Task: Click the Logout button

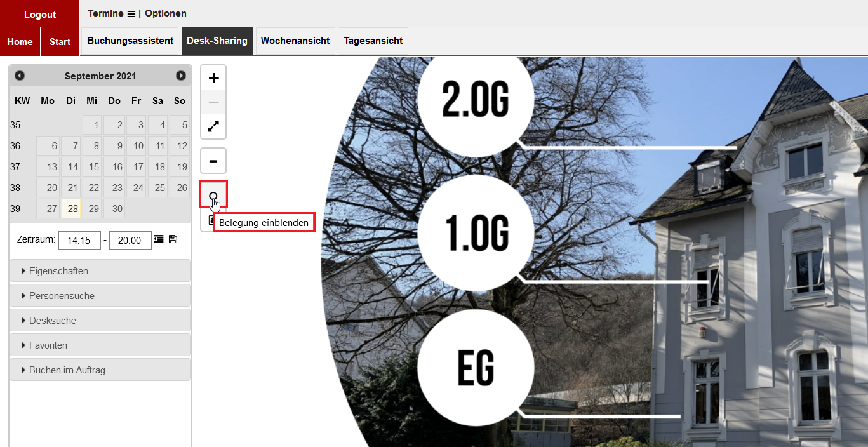Action: [x=40, y=14]
